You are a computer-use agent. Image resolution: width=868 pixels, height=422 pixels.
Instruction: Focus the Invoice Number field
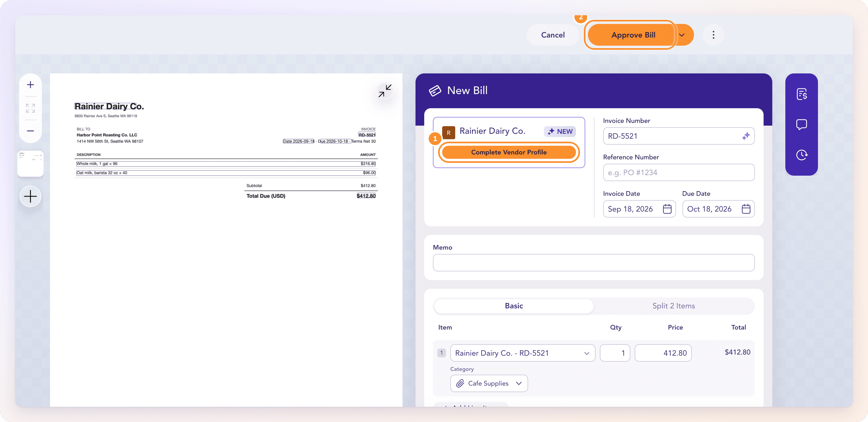(x=678, y=136)
